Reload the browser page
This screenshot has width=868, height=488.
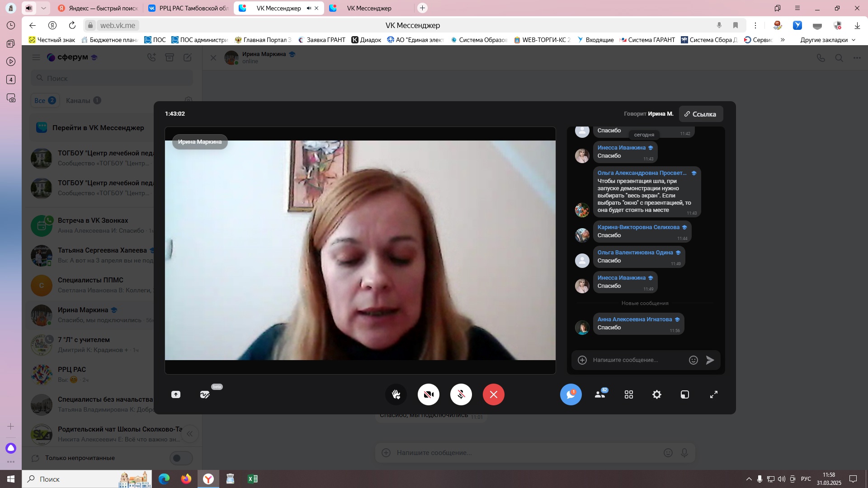click(72, 25)
